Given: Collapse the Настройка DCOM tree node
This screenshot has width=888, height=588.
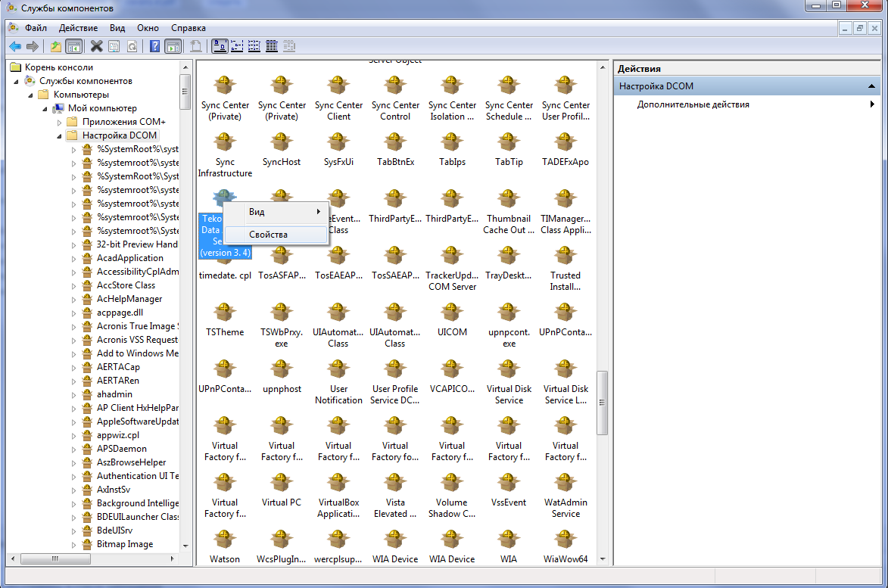Looking at the screenshot, I should pos(60,136).
